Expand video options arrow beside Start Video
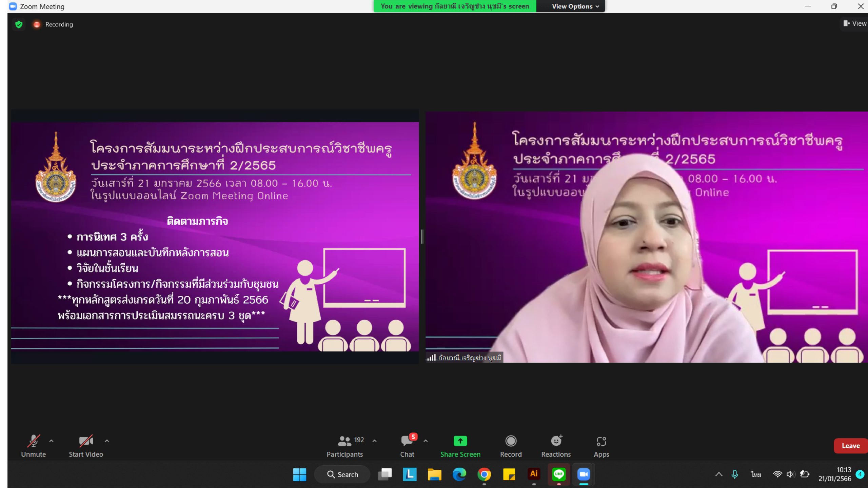Viewport: 868px width, 488px height. [x=107, y=441]
